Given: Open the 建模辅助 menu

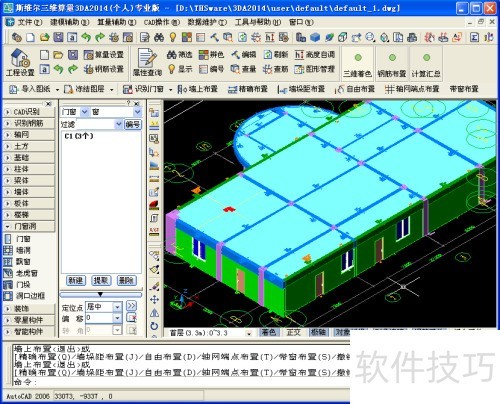Looking at the screenshot, I should pyautogui.click(x=70, y=22).
